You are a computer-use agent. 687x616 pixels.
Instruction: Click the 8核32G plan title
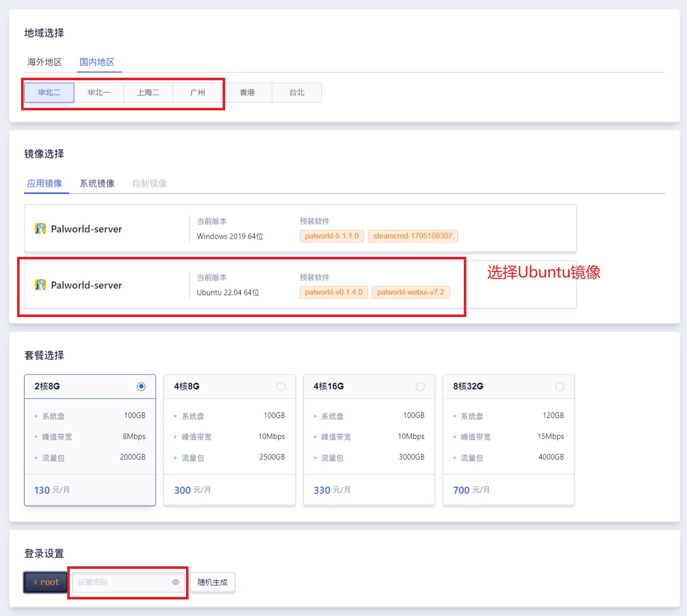pos(468,386)
